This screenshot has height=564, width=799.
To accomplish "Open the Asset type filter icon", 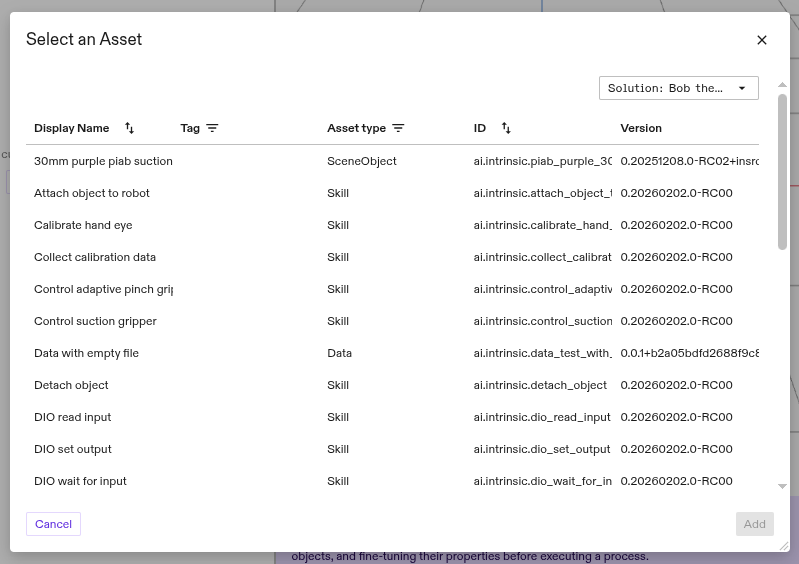I will (398, 128).
